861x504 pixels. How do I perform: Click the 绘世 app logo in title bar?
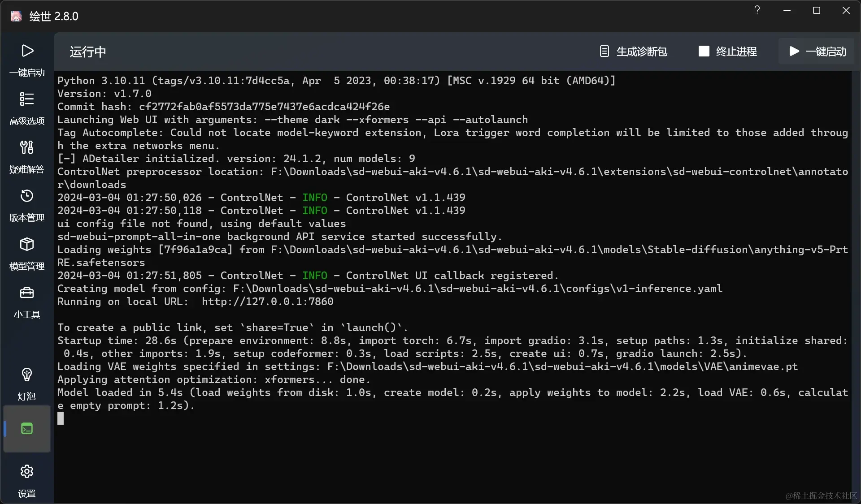click(16, 16)
